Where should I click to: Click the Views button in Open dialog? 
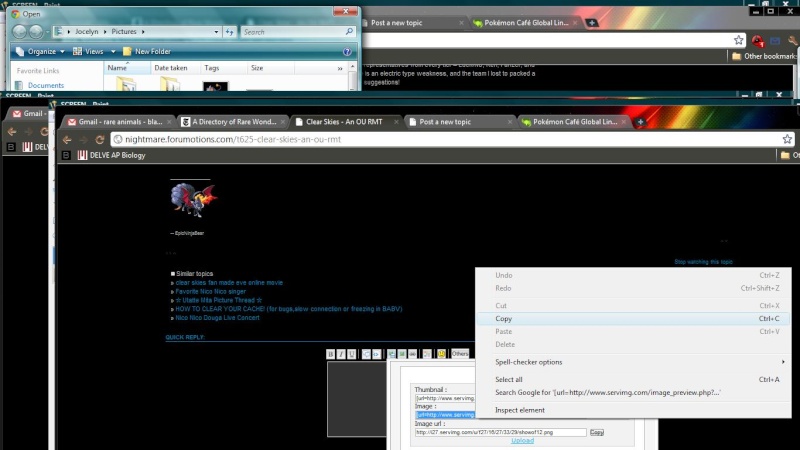tap(88, 52)
